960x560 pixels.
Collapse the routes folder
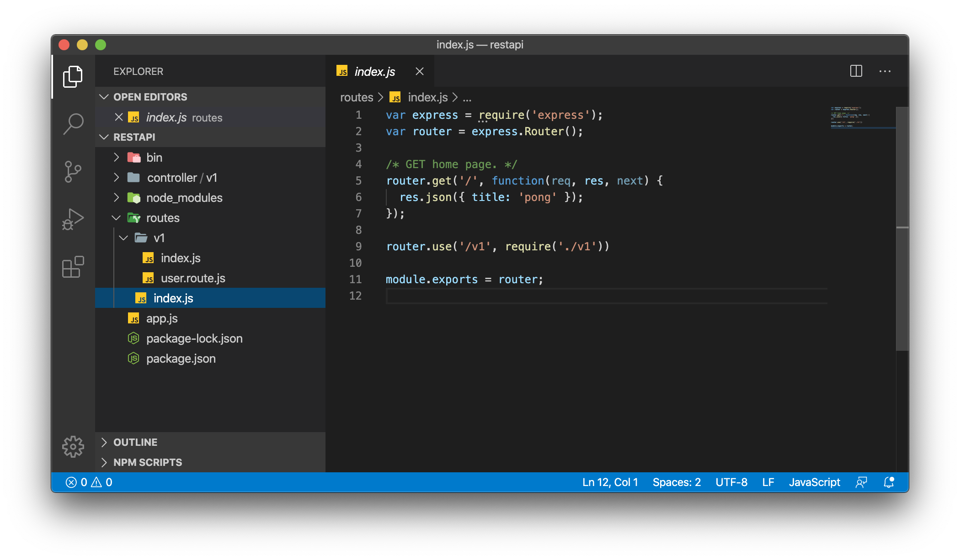pyautogui.click(x=162, y=218)
